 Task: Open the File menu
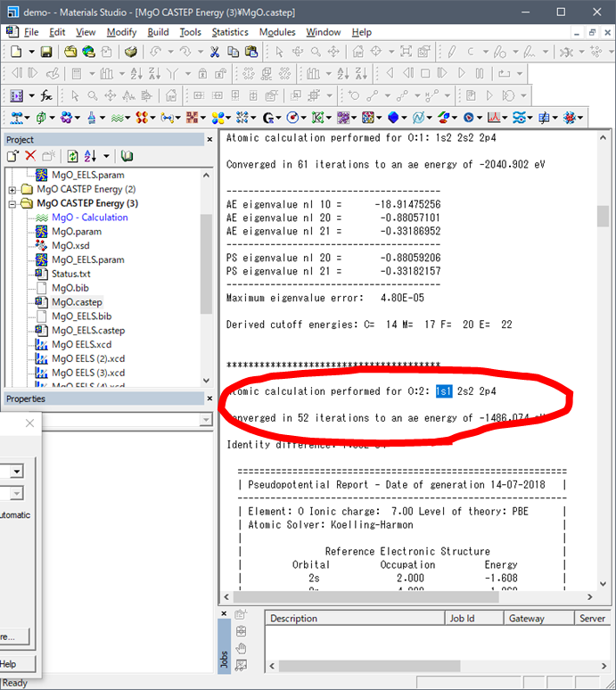click(x=31, y=32)
